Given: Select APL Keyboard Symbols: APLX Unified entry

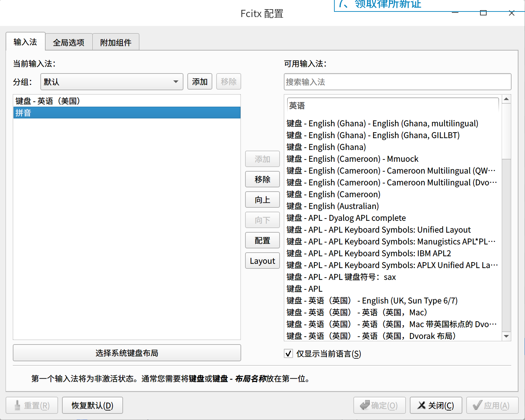Looking at the screenshot, I should pos(393,265).
